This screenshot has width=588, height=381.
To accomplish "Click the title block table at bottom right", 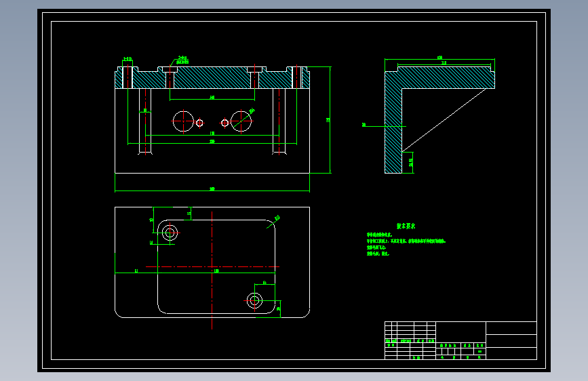I will click(x=461, y=340).
